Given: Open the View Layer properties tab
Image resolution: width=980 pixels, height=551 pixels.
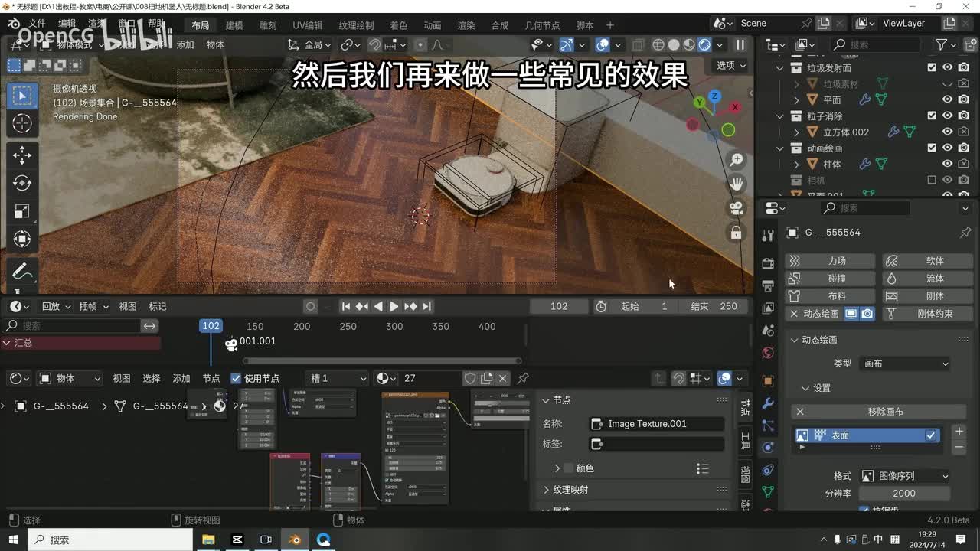Looking at the screenshot, I should pyautogui.click(x=768, y=308).
